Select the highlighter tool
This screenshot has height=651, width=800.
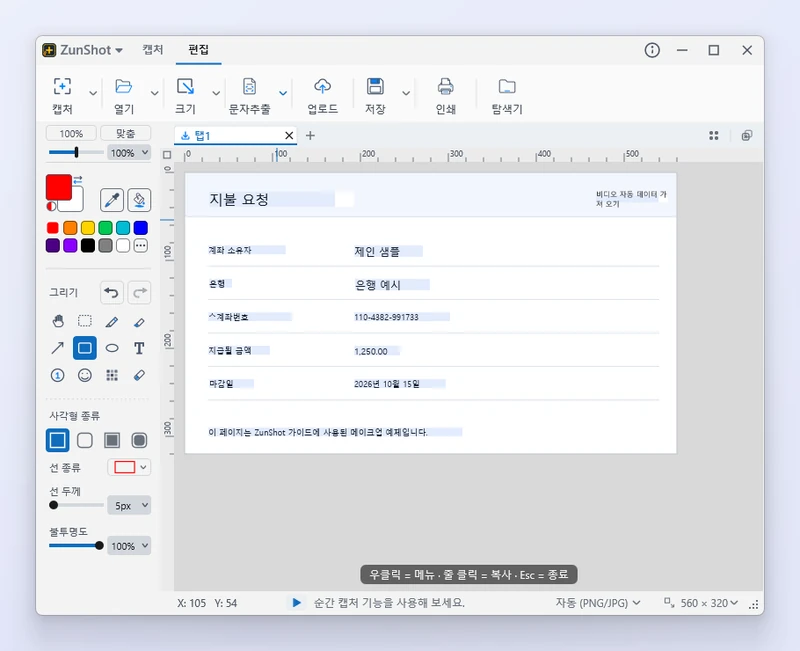coord(139,321)
